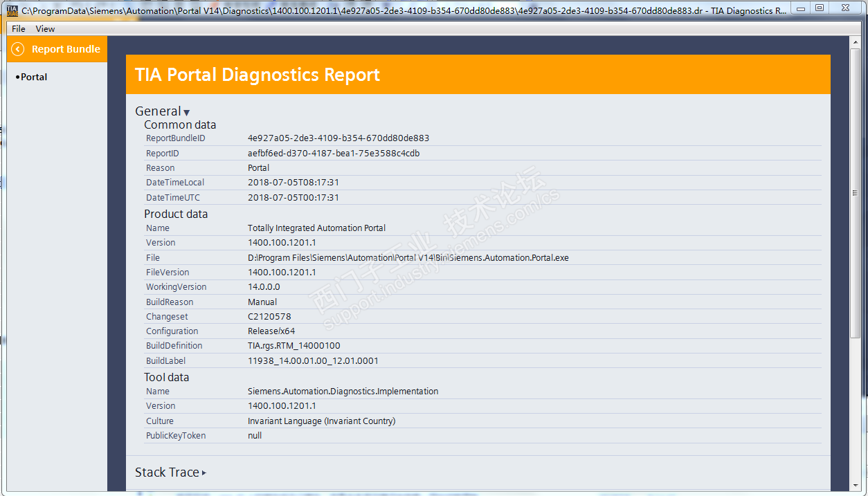The image size is (868, 496).
Task: Click WorkingVersion value 14.0.0.0
Action: pos(264,287)
